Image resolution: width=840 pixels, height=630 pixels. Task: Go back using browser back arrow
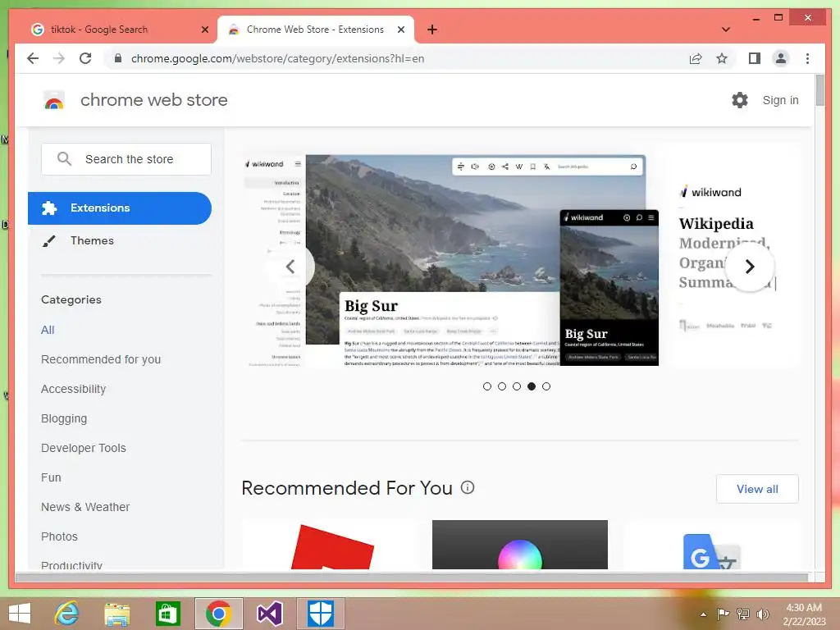pyautogui.click(x=33, y=58)
